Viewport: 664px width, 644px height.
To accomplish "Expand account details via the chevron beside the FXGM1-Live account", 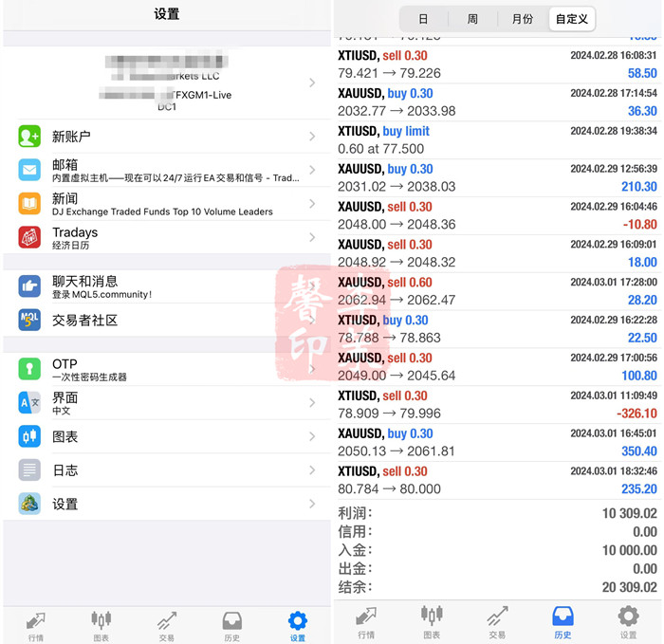I will pyautogui.click(x=312, y=83).
